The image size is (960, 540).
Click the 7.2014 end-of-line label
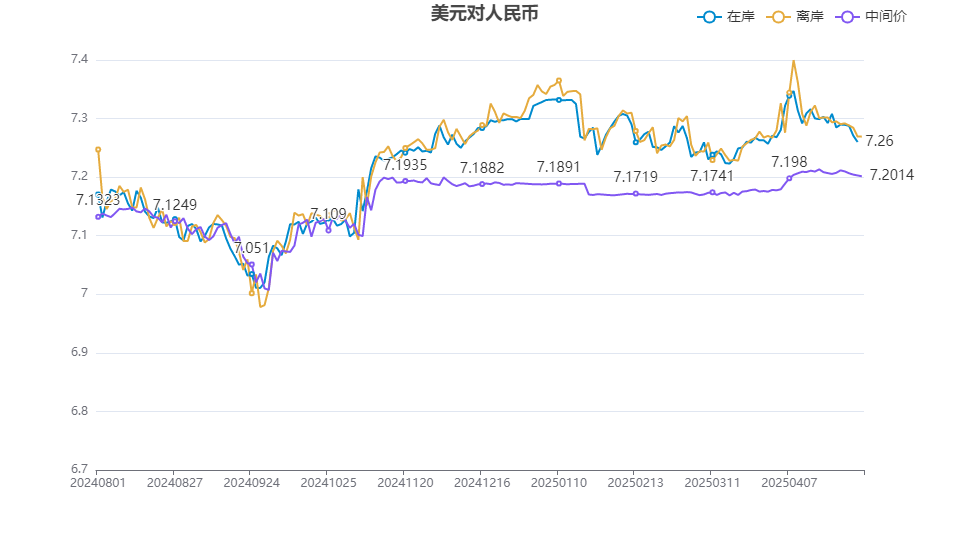[892, 175]
